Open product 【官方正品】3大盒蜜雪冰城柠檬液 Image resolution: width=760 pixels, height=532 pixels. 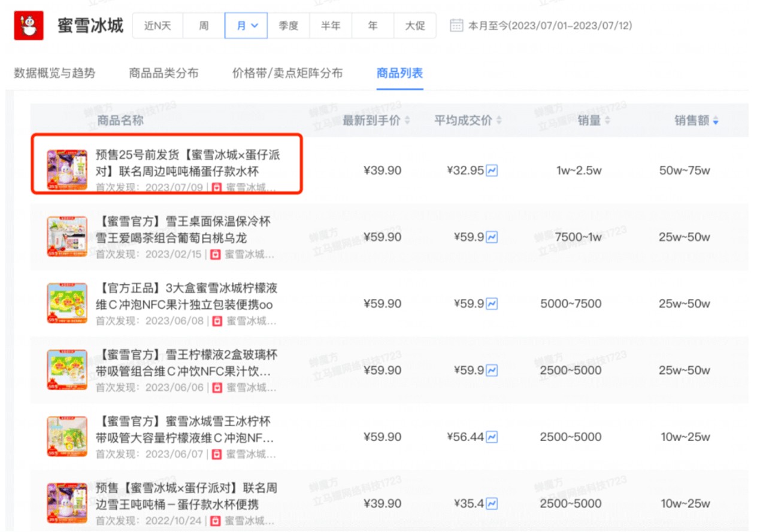(187, 296)
